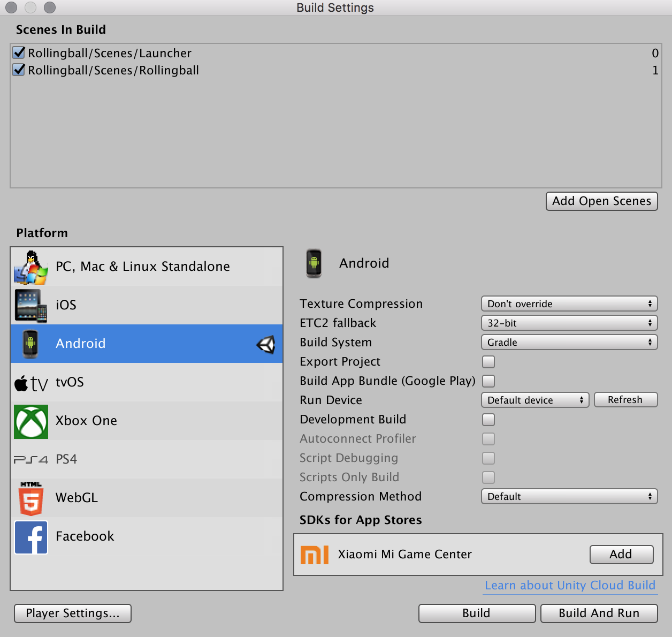Viewport: 672px width, 637px height.
Task: Enable the Development Build checkbox
Action: click(488, 420)
